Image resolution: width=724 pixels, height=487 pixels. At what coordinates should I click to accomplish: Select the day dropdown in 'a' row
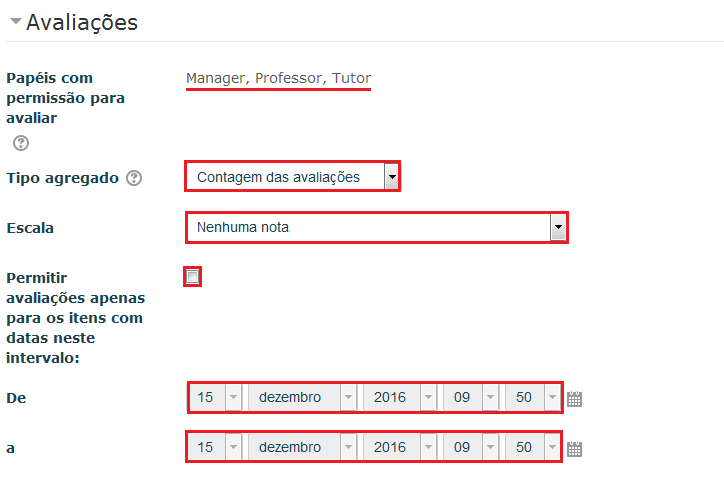pos(216,447)
